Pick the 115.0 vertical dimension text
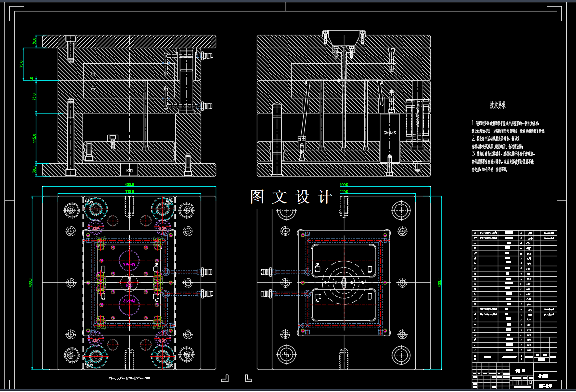The height and width of the screenshot is (392, 576). click(34, 138)
